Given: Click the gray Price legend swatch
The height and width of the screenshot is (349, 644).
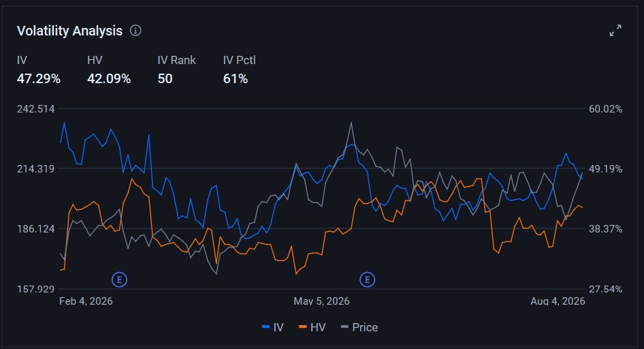Looking at the screenshot, I should click(x=344, y=327).
